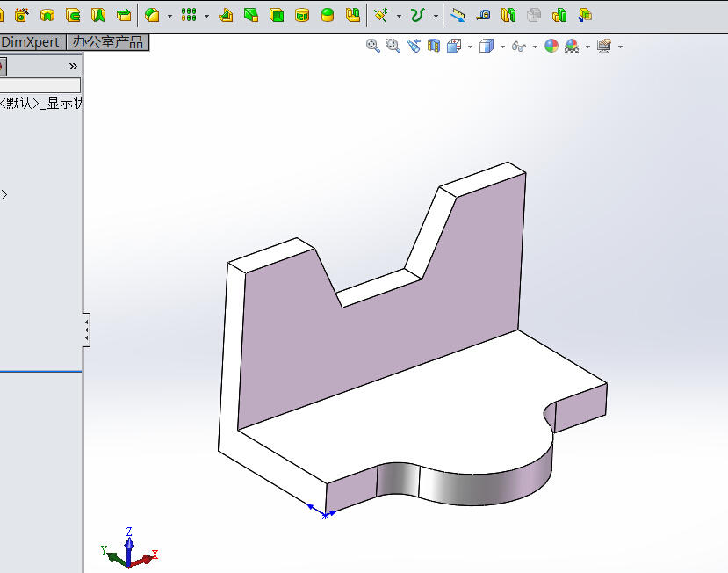Select the Wrap feature tool

pos(302,15)
